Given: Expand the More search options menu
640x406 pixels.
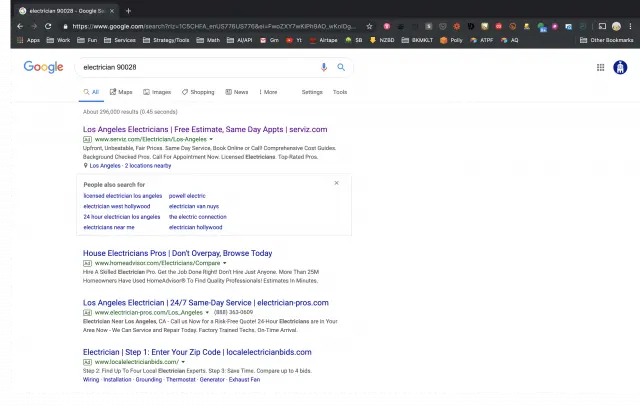Looking at the screenshot, I should [268, 92].
